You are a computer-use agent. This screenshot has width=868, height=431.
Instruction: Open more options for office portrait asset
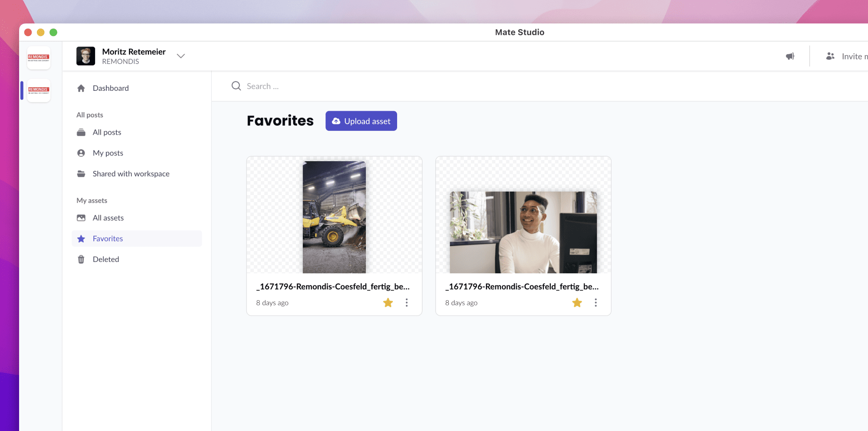595,302
